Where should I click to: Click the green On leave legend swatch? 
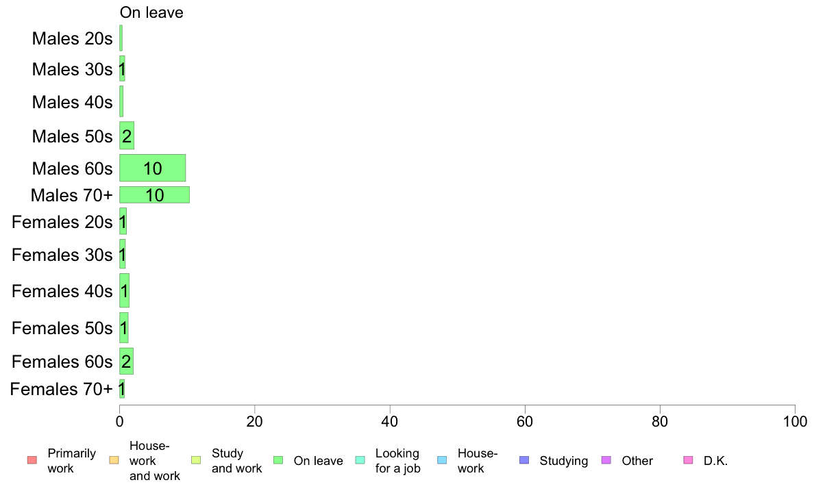(x=278, y=460)
